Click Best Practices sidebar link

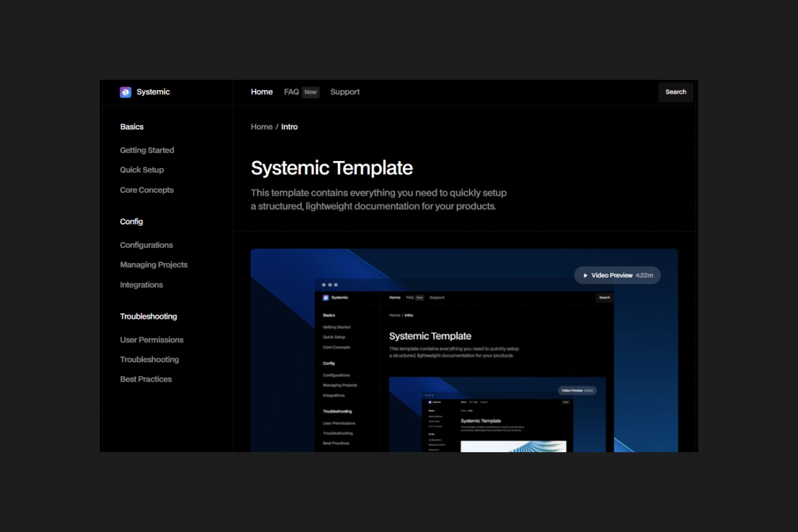[146, 379]
